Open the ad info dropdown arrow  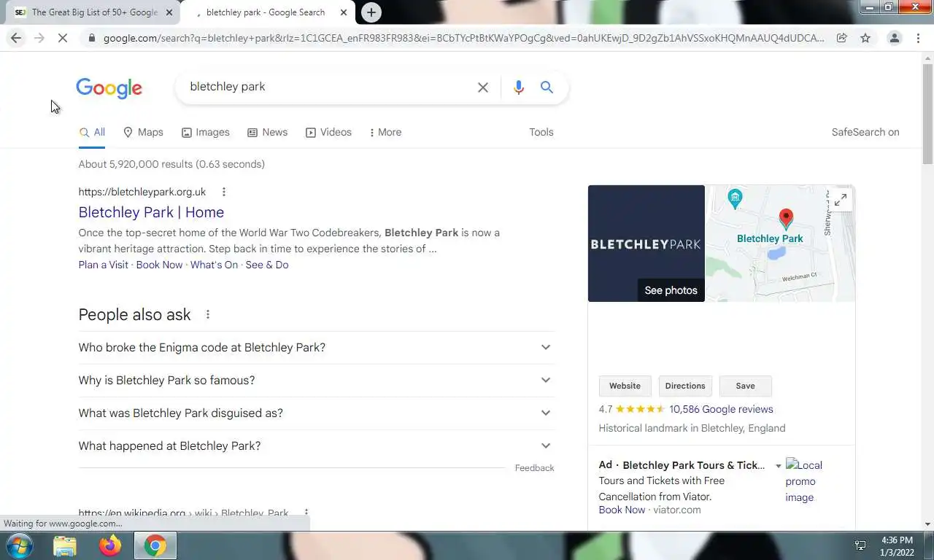pyautogui.click(x=779, y=466)
